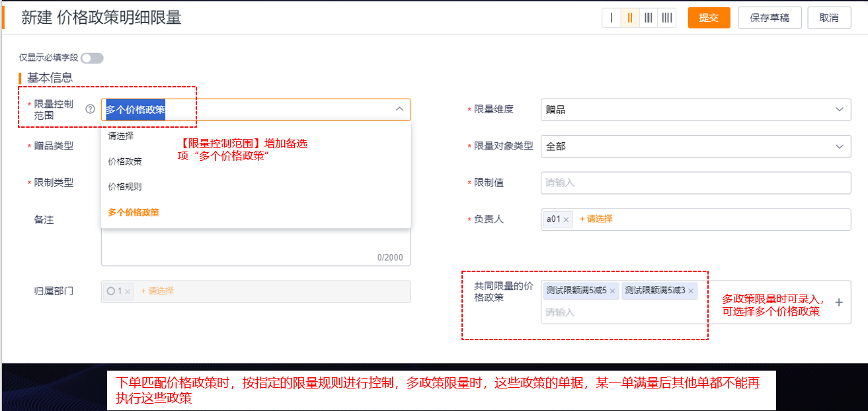This screenshot has height=411, width=868.
Task: Toggle the 仅显示必填字段 switch
Action: click(x=92, y=58)
